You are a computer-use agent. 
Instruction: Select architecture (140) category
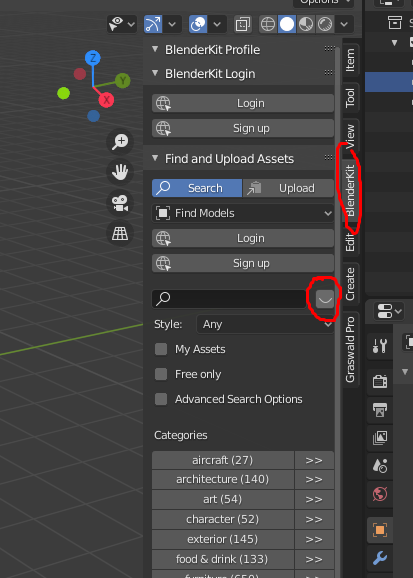[223, 479]
